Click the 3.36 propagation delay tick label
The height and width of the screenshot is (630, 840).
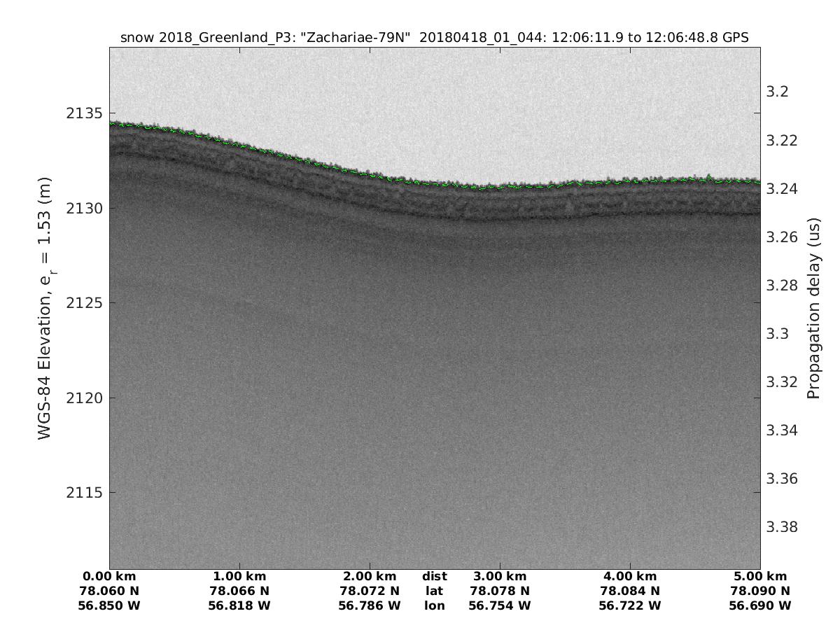pyautogui.click(x=782, y=479)
